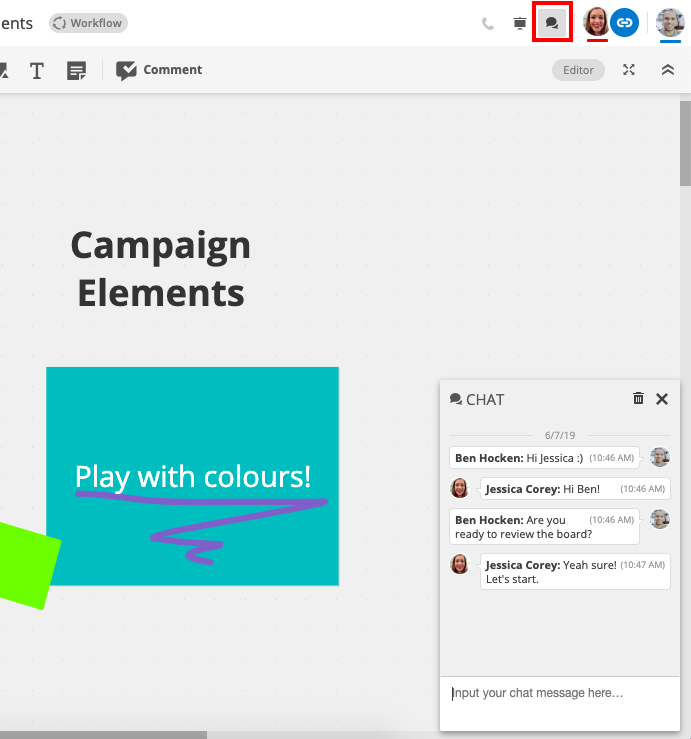Select the "Play with colours!" text
Screen dimensions: 691x739
point(193,476)
